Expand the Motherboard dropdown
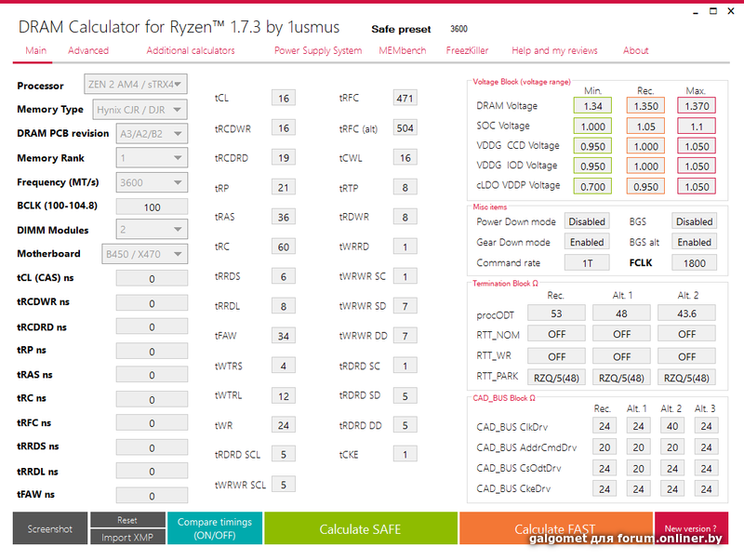 [145, 254]
